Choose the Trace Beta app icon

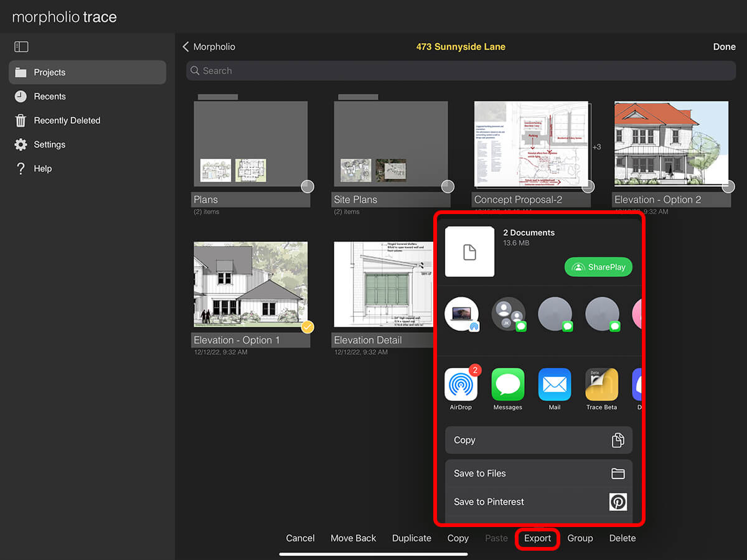coord(601,385)
